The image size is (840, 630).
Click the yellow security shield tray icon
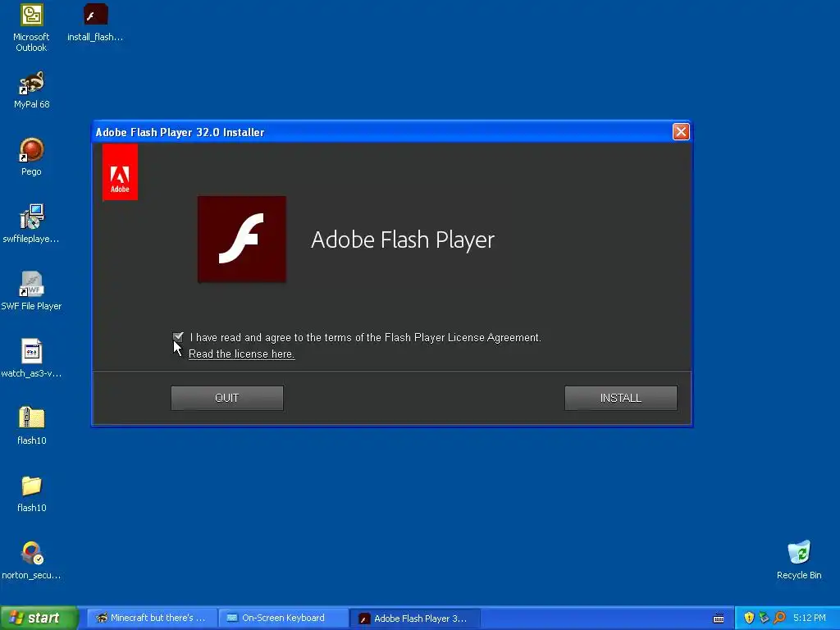click(x=749, y=618)
